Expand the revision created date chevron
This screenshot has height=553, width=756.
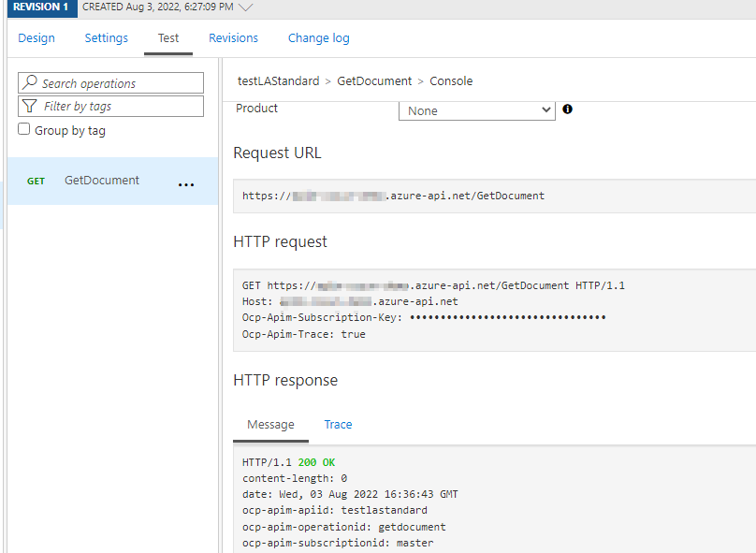pyautogui.click(x=246, y=7)
